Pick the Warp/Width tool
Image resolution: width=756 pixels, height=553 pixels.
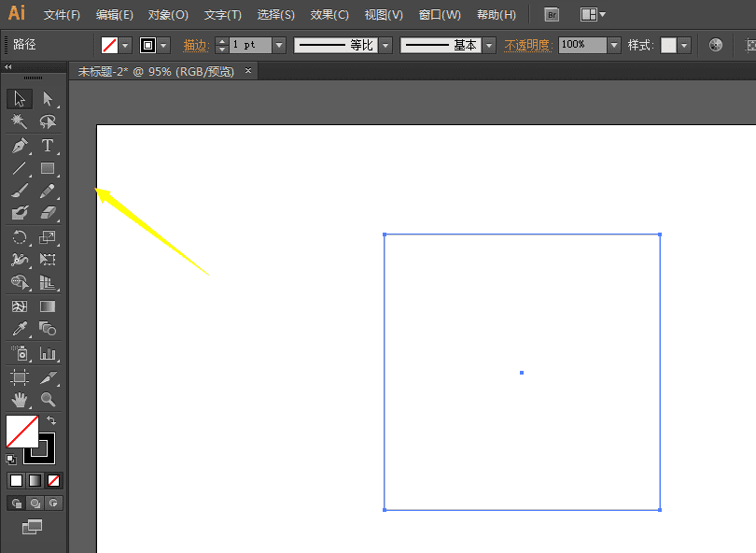(x=20, y=260)
